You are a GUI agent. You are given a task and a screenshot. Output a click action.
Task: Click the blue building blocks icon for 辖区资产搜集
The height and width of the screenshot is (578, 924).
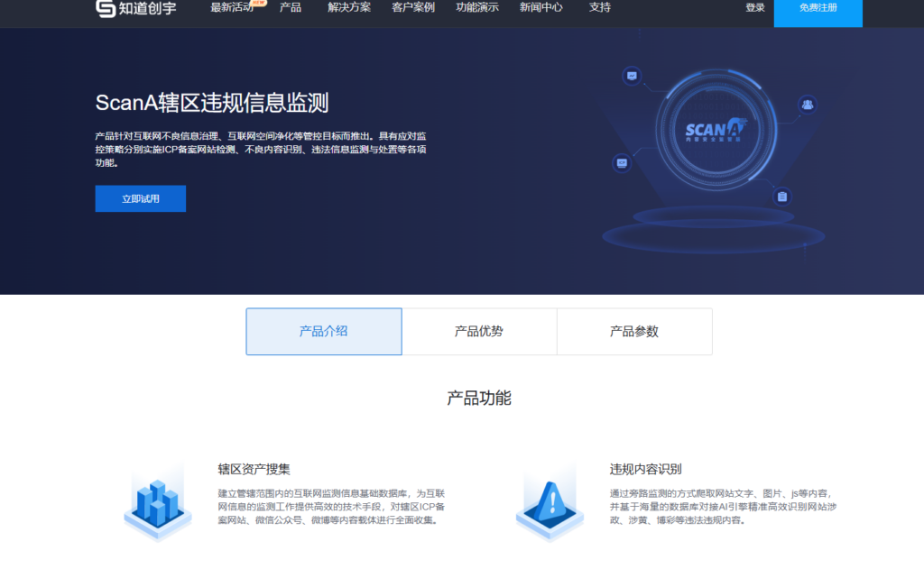pyautogui.click(x=157, y=505)
